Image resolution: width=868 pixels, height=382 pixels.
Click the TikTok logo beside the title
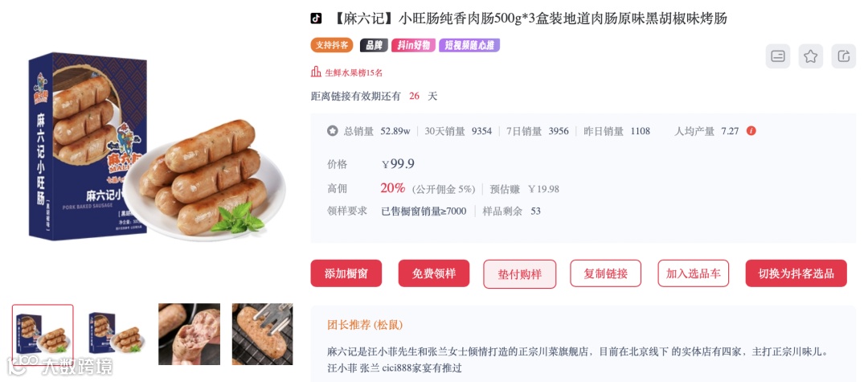point(316,18)
